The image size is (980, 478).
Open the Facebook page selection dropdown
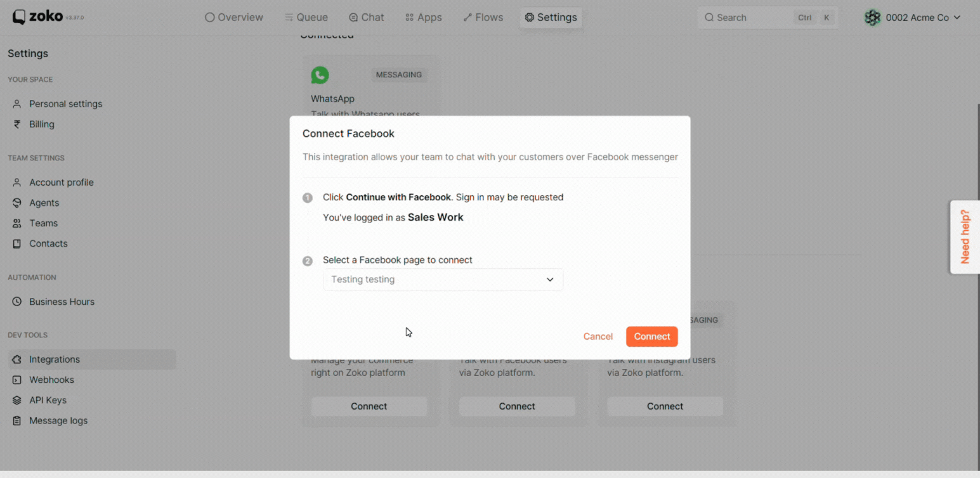tap(443, 280)
